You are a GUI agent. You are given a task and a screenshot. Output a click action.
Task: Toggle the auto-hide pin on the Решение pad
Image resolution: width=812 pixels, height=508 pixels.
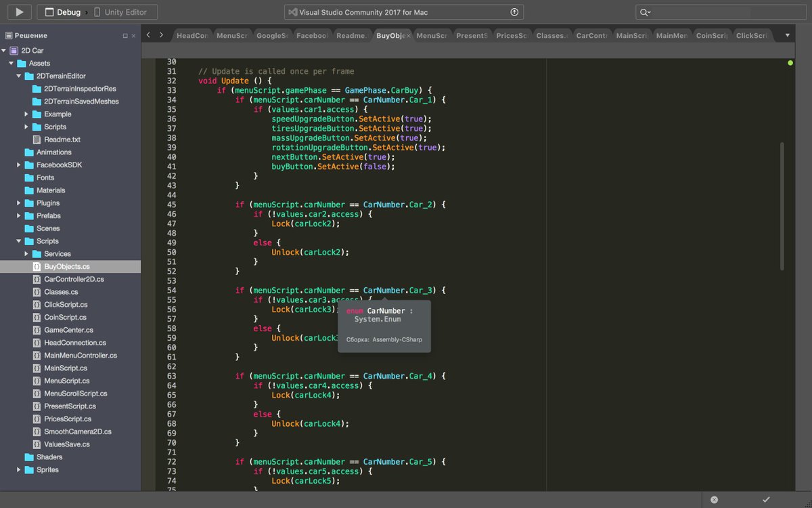(x=125, y=35)
